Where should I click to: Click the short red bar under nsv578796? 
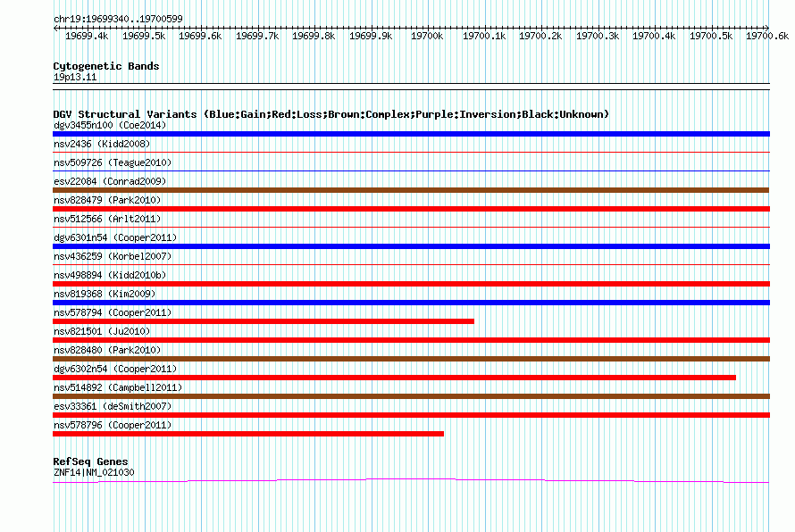[248, 434]
